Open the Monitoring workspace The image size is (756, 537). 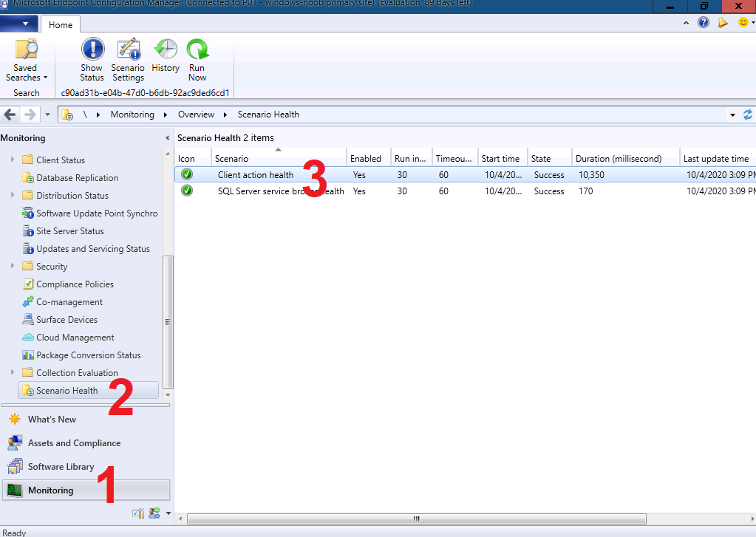click(x=86, y=490)
